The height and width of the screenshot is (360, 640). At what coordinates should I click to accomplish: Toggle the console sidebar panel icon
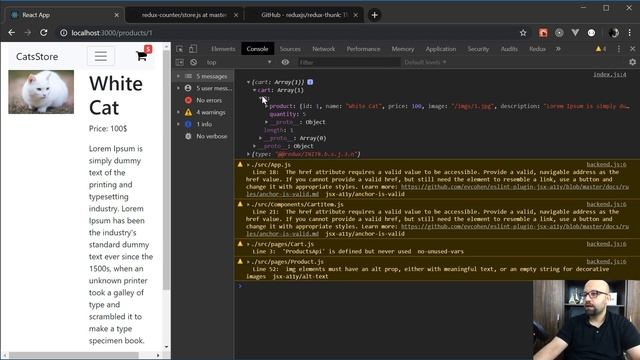point(180,62)
